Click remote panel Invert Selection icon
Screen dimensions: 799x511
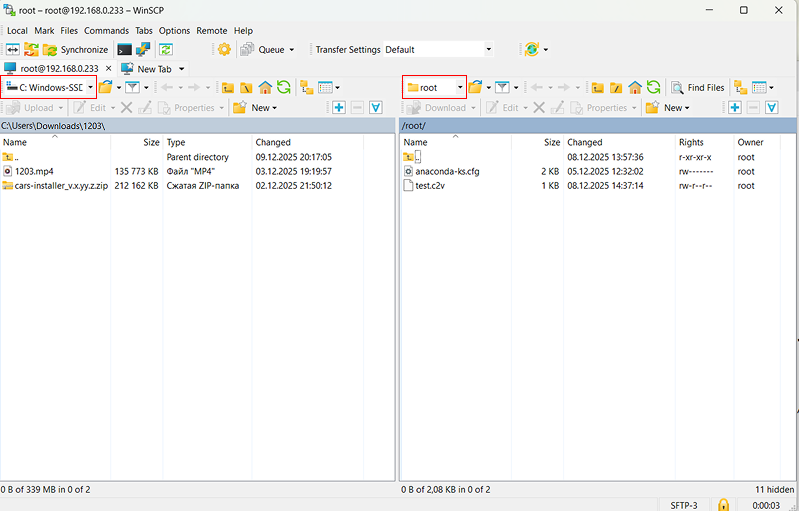pyautogui.click(x=772, y=107)
